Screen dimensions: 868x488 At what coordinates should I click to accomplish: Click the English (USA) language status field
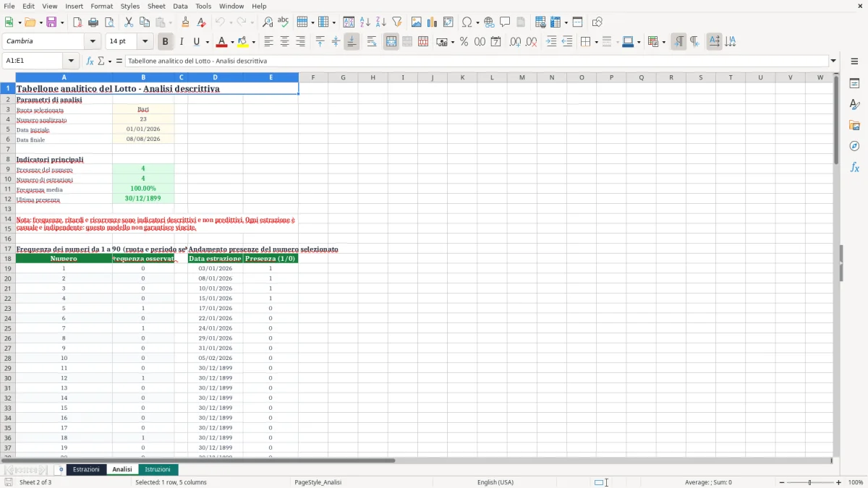pos(495,482)
